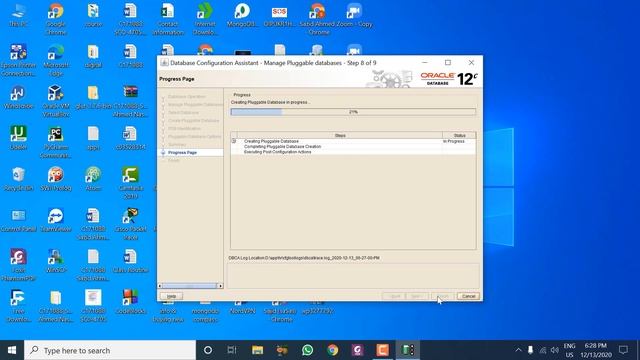Open Free Download Manager desktop shortcut

pos(18,306)
